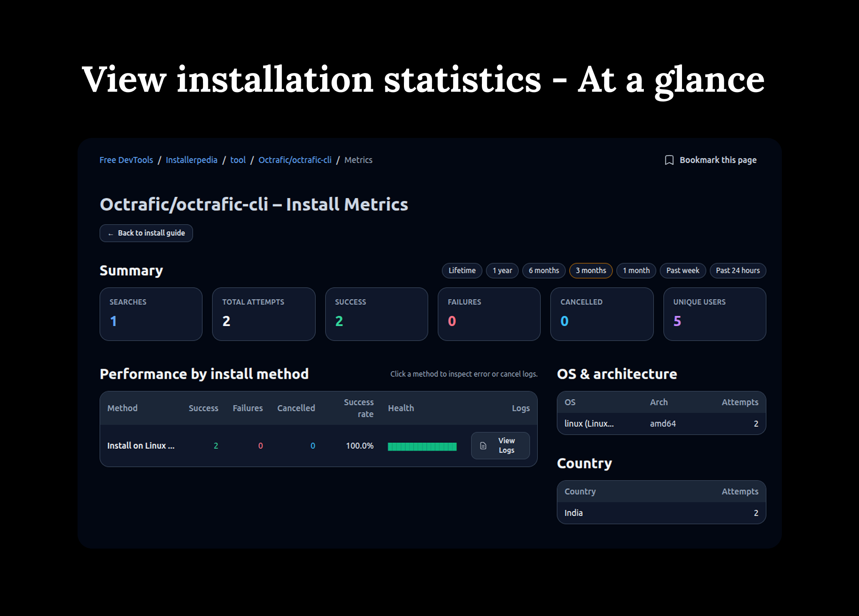Screen dimensions: 859x616
Task: Open the tool breadcrumb link
Action: 238,160
